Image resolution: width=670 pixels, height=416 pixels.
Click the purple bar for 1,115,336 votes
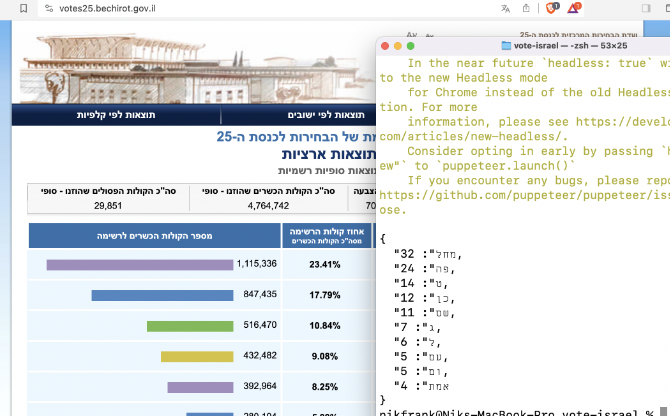[x=140, y=265]
